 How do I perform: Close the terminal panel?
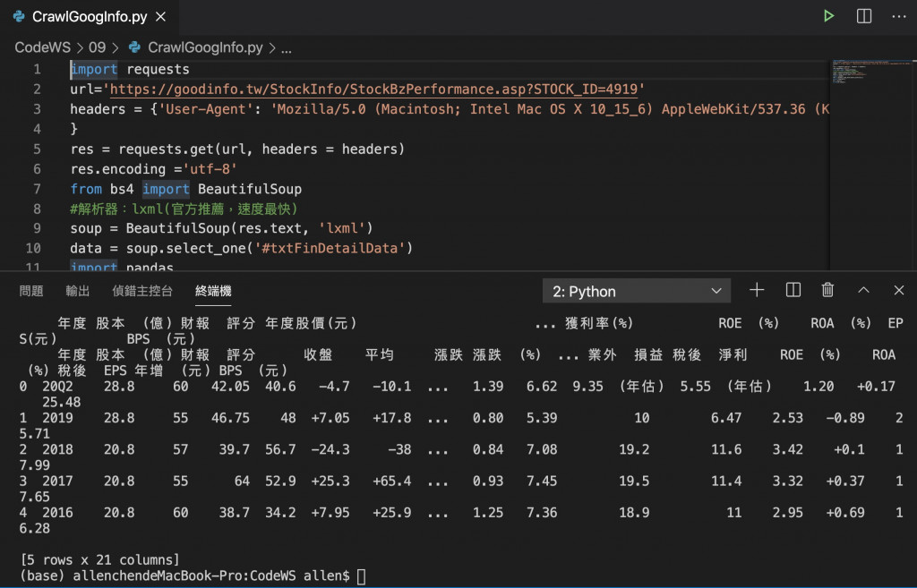(x=899, y=290)
